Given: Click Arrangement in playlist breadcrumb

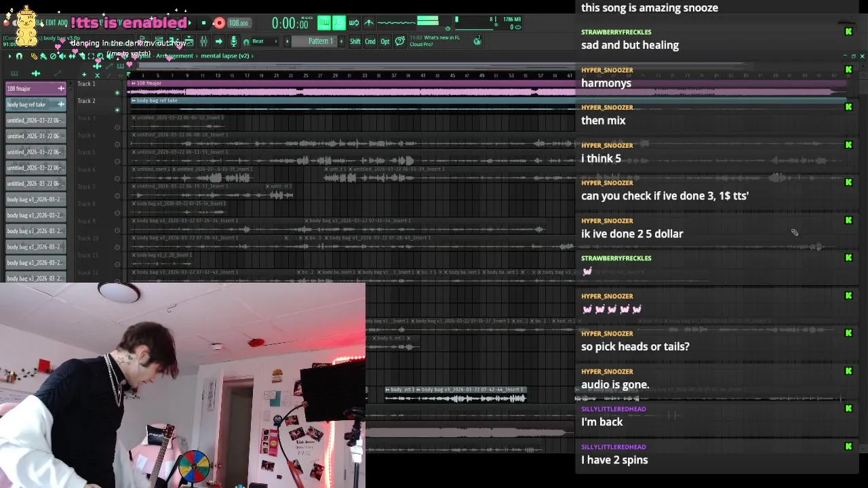Looking at the screenshot, I should coord(174,56).
